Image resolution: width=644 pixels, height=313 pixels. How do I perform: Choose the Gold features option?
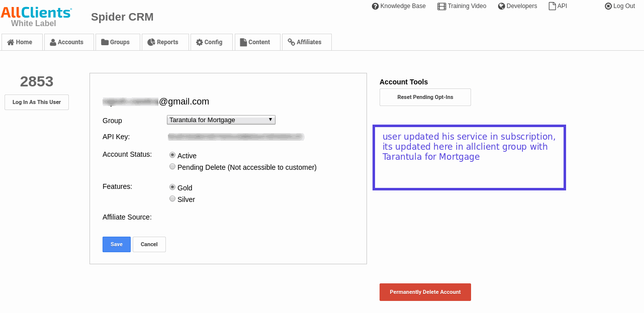(x=172, y=187)
